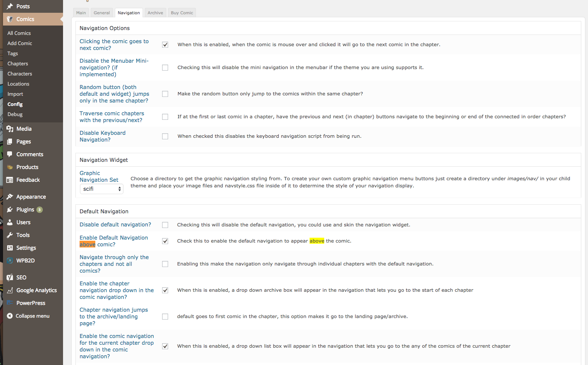Screen dimensions: 588x365
Task: Open the Buy Comic tab
Action: [x=182, y=13]
